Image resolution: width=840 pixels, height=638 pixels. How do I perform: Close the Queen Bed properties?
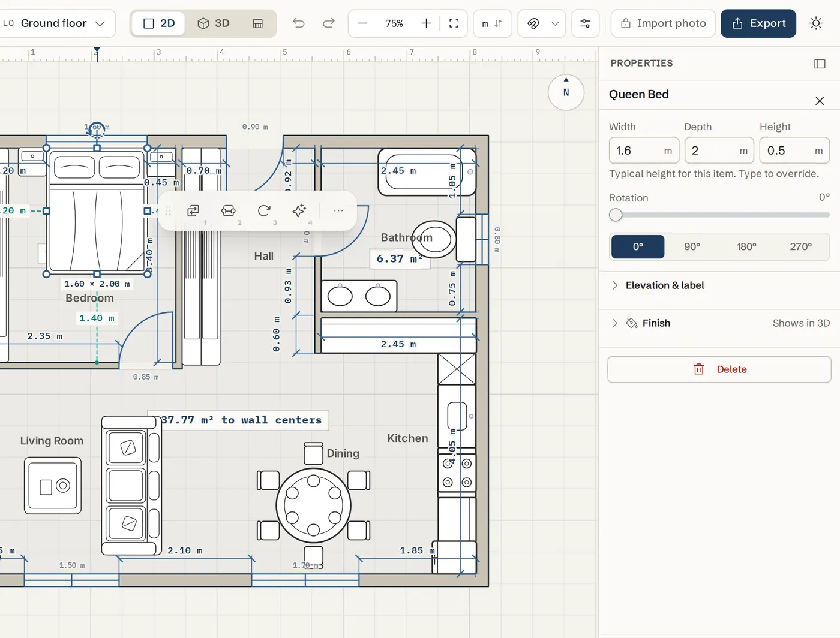click(x=820, y=101)
